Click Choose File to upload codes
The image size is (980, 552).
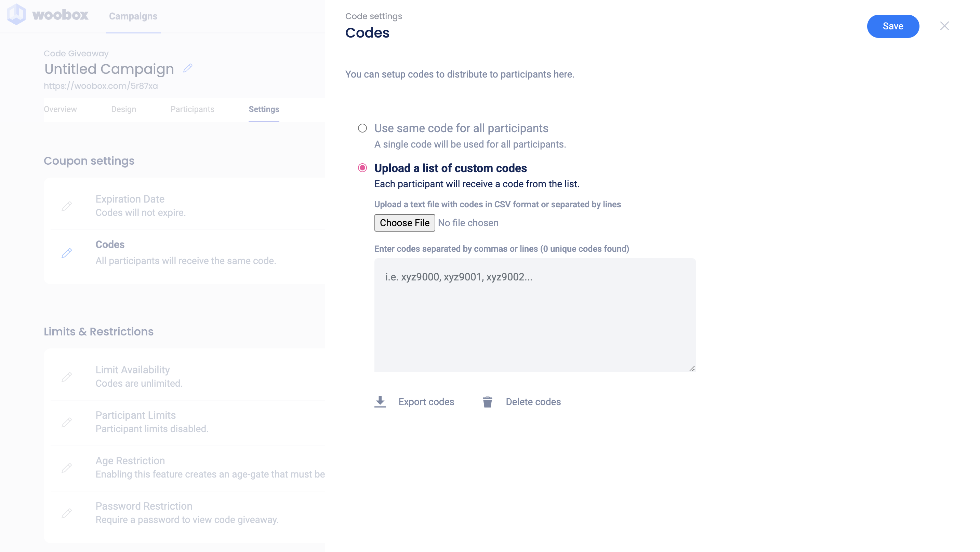coord(405,223)
